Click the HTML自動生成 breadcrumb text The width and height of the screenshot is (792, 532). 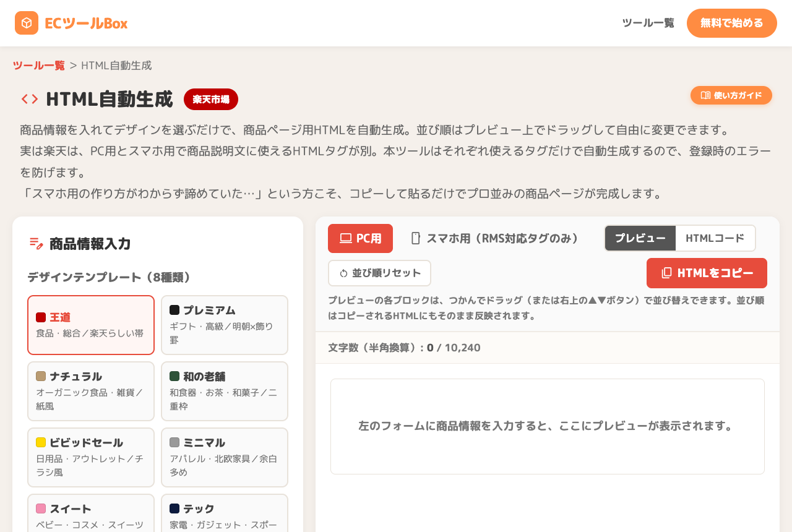click(116, 65)
